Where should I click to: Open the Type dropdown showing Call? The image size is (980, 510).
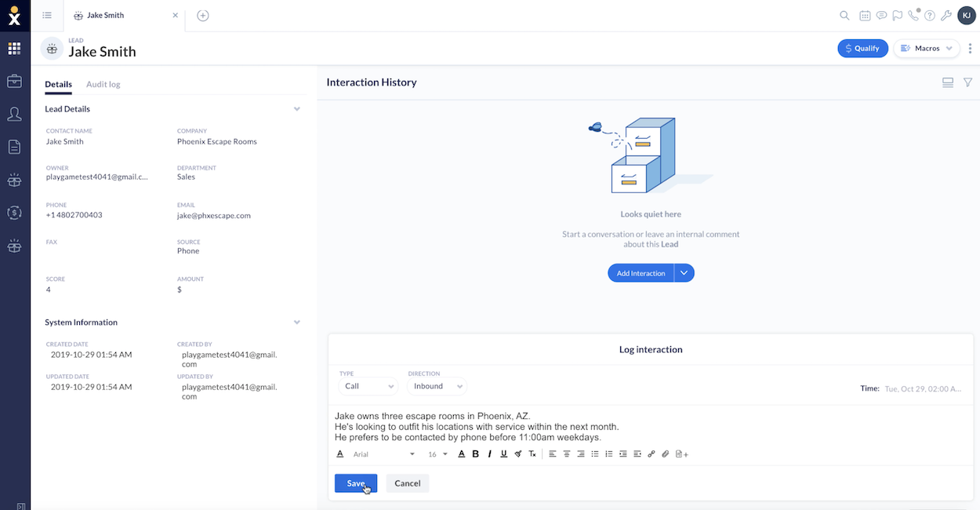tap(368, 386)
